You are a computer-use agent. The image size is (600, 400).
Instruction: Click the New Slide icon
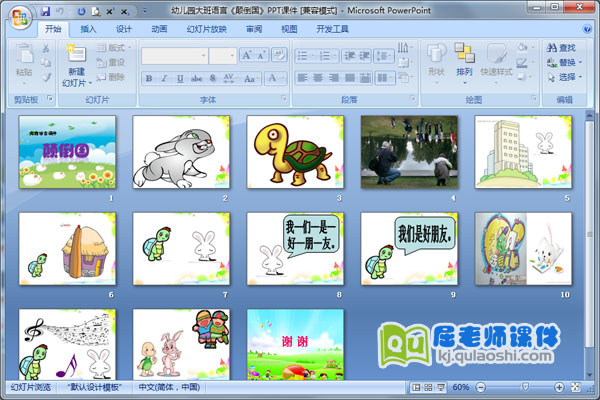[x=77, y=53]
